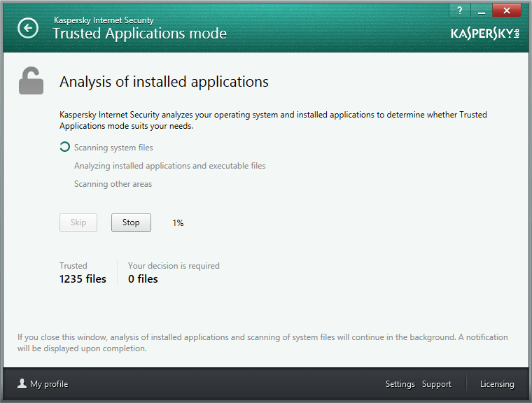Minimize the Kaspersky window
Viewport: 532px width, 403px height.
[x=482, y=10]
